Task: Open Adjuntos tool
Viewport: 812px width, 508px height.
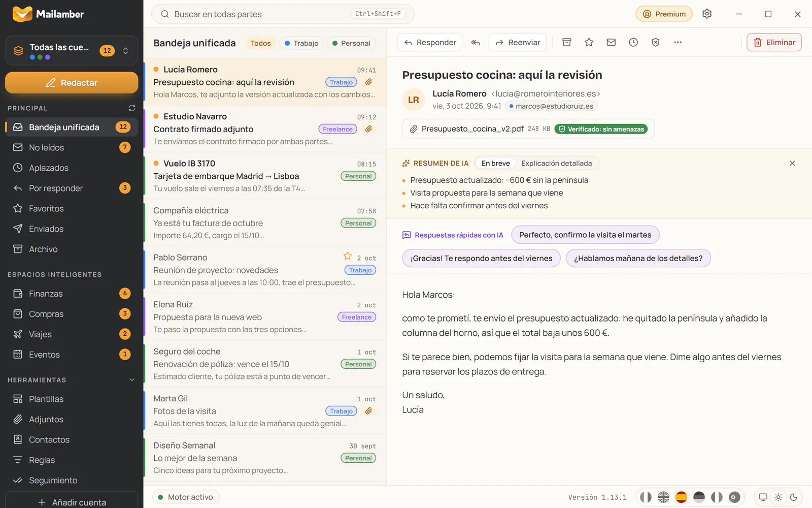Action: click(72, 420)
